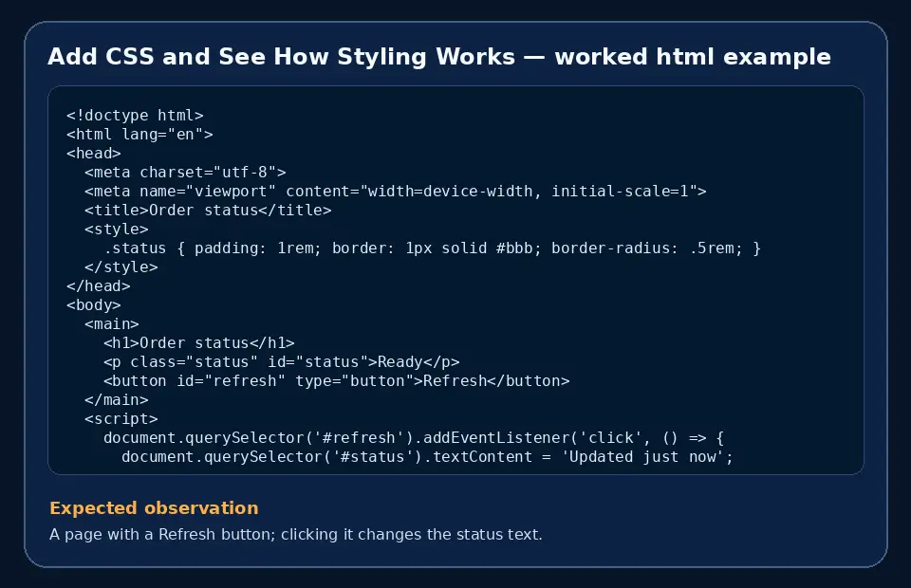Click the ".status { padding: 1rem; ..." CSS rule
The image size is (911, 588).
pyautogui.click(x=433, y=248)
